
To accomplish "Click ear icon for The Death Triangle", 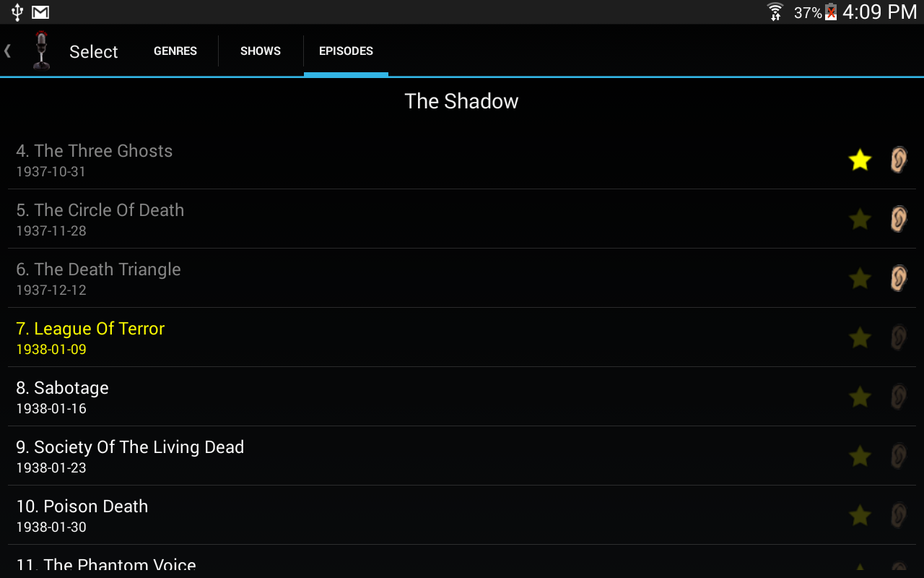I will tap(898, 278).
